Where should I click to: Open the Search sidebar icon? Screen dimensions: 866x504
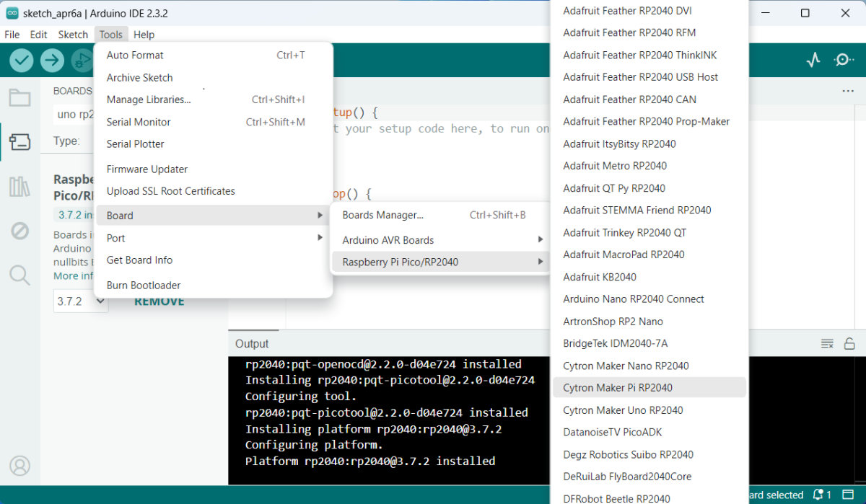coord(19,275)
